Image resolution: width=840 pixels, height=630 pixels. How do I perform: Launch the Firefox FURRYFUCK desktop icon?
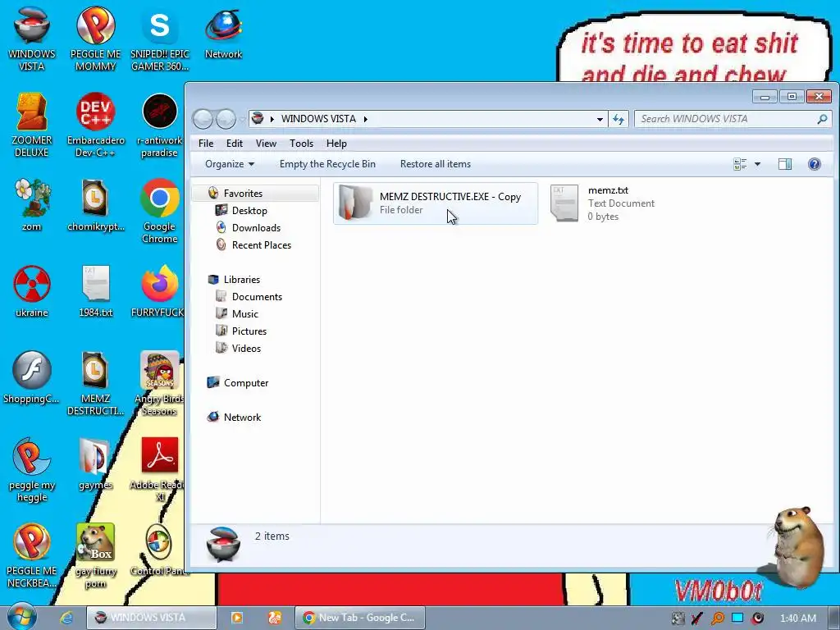[158, 291]
